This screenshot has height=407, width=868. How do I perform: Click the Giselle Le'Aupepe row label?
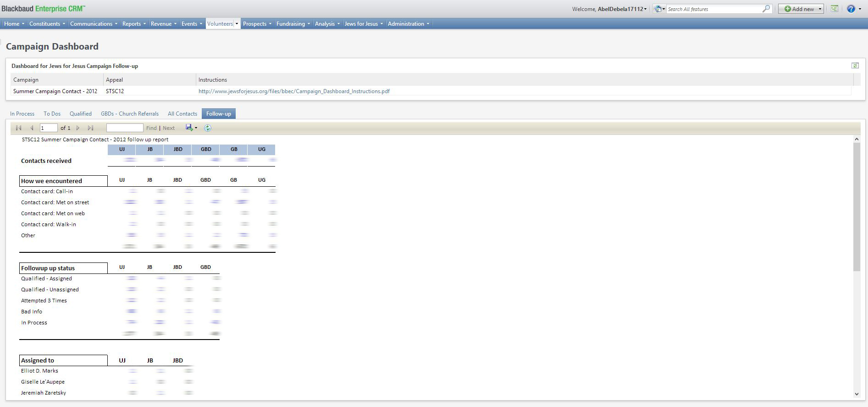pyautogui.click(x=43, y=382)
